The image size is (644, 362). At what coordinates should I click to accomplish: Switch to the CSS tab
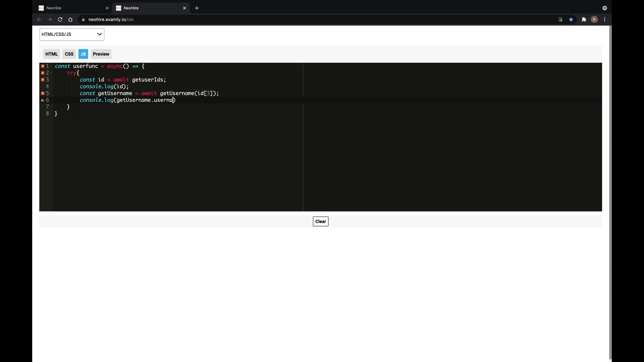pos(69,54)
